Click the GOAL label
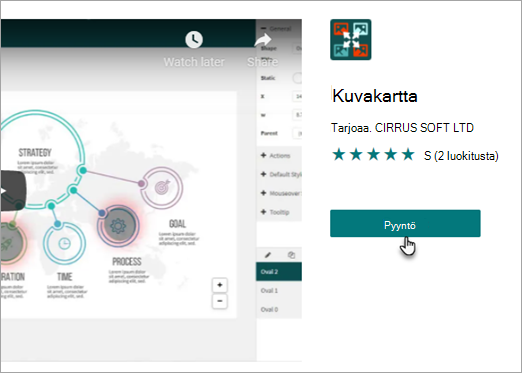Viewport: 522px width, 373px height. point(177,224)
